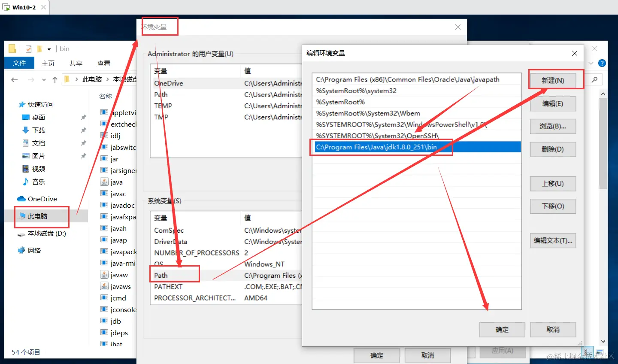Click 此电脑 in the address breadcrumb
The width and height of the screenshot is (618, 364).
click(92, 79)
